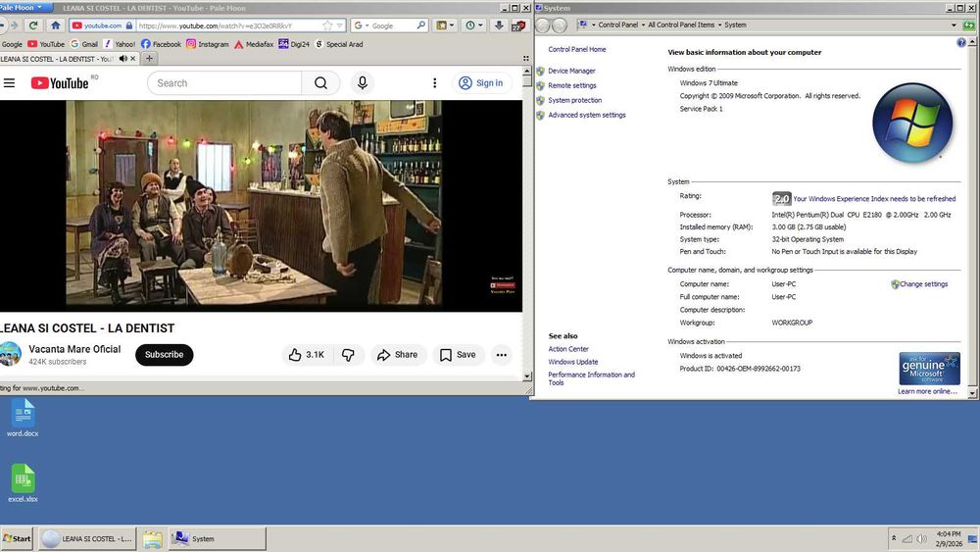
Task: Mute the tab via speaker icon
Action: tap(123, 58)
